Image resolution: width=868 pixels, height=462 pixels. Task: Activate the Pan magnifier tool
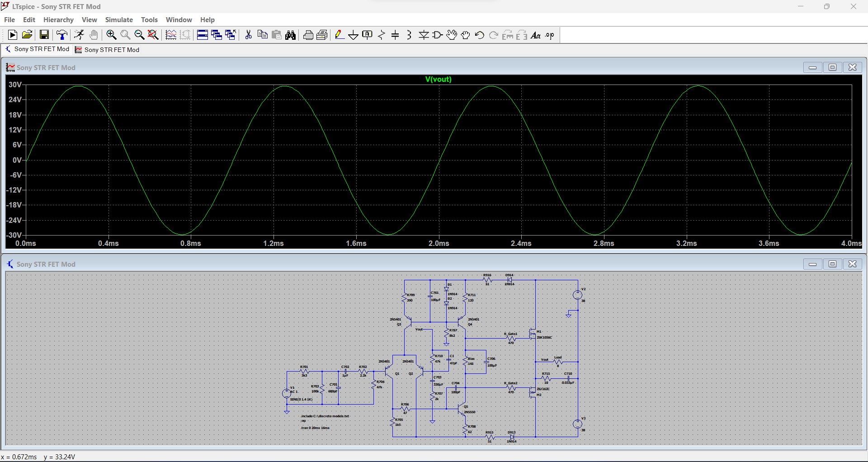[x=125, y=35]
